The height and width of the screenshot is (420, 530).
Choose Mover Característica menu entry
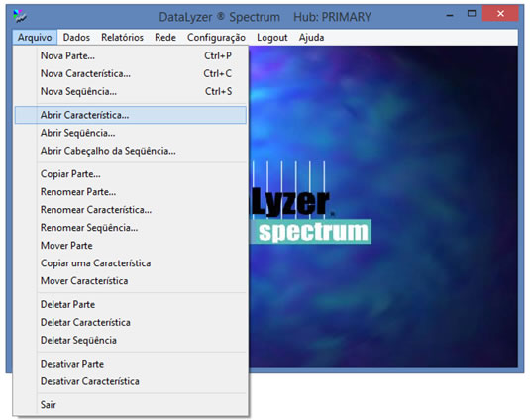(131, 281)
